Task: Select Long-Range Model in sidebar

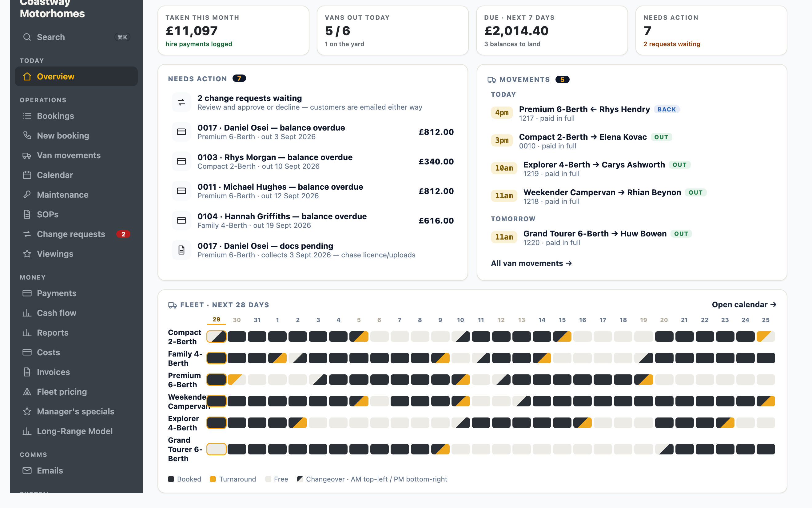Action: click(x=76, y=431)
